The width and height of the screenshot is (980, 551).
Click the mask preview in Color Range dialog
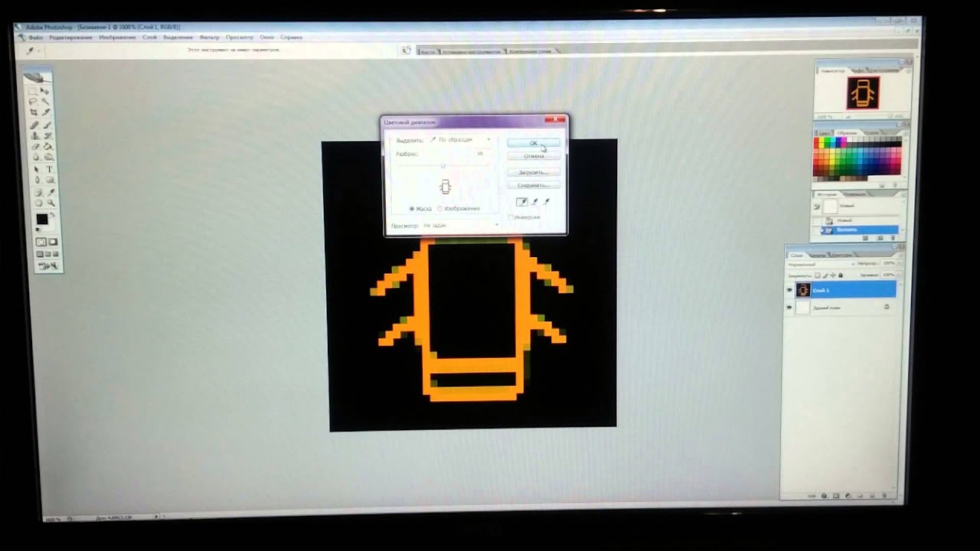(445, 187)
